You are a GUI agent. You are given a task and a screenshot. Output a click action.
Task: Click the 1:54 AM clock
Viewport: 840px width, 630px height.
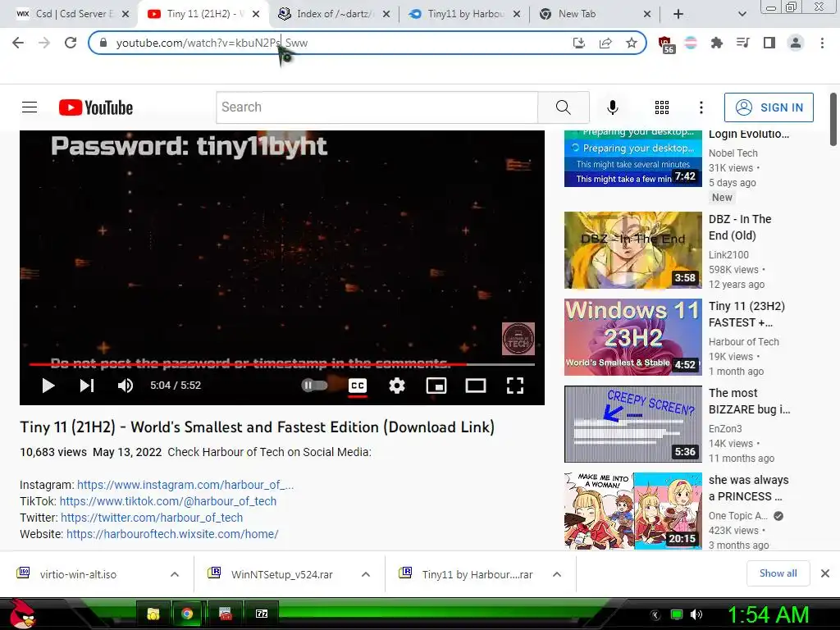(768, 614)
